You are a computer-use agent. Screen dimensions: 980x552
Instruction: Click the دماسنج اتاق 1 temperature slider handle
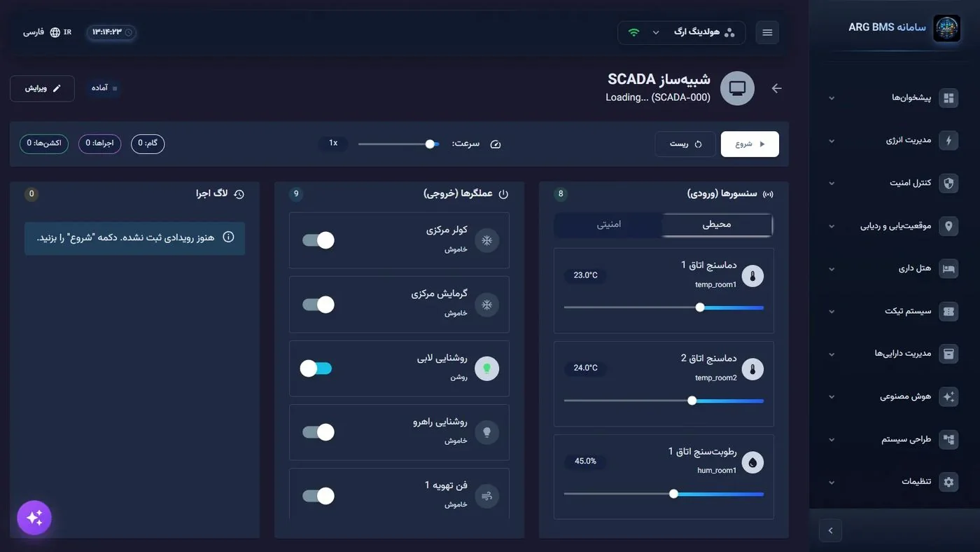point(700,307)
